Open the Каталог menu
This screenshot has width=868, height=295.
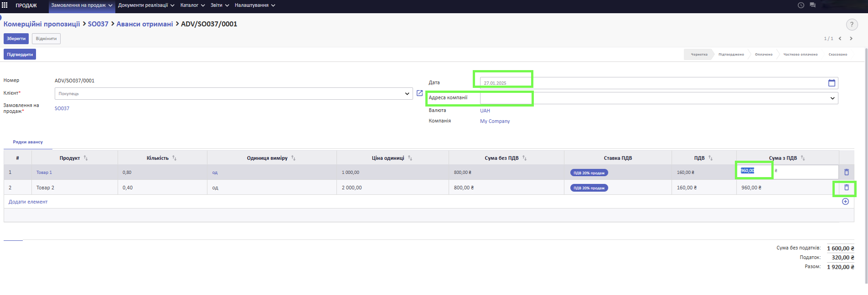click(192, 5)
